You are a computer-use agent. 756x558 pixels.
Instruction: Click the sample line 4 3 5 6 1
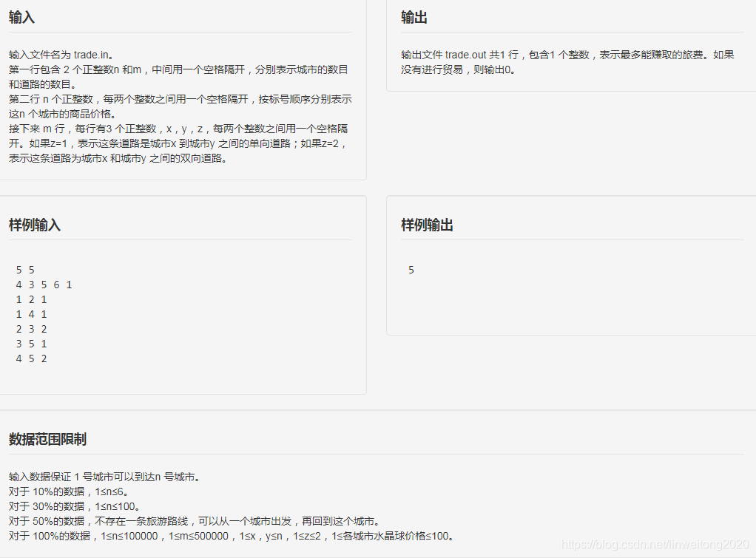(x=42, y=284)
